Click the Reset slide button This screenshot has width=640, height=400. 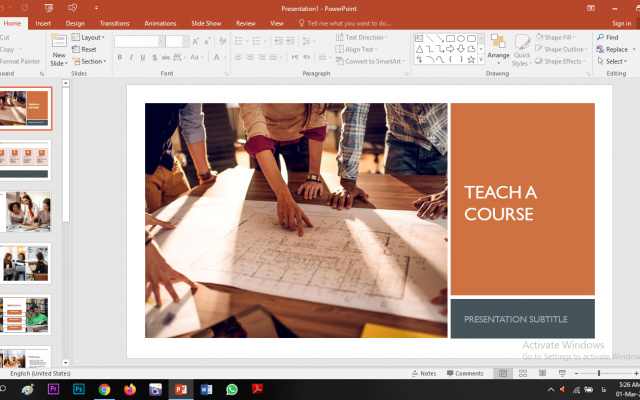point(88,49)
